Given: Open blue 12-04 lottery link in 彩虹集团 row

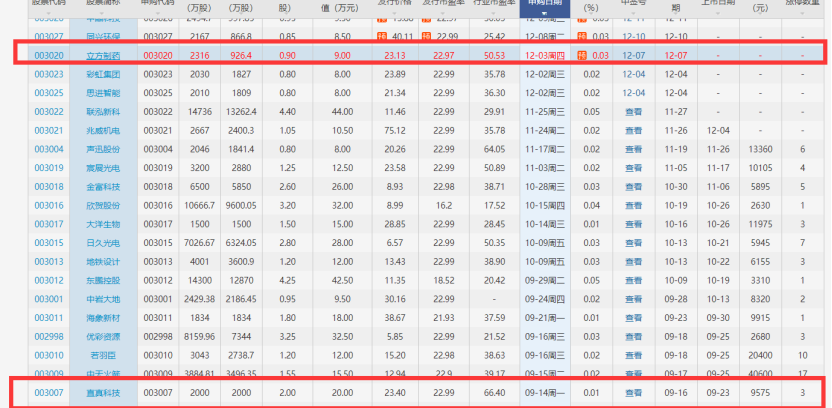Looking at the screenshot, I should click(x=634, y=74).
